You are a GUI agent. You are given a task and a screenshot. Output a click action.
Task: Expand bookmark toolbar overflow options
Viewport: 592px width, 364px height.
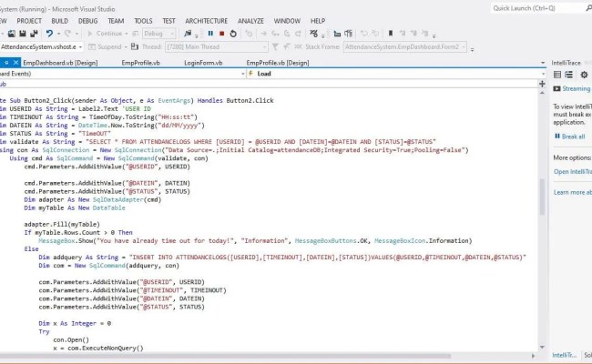tap(434, 35)
